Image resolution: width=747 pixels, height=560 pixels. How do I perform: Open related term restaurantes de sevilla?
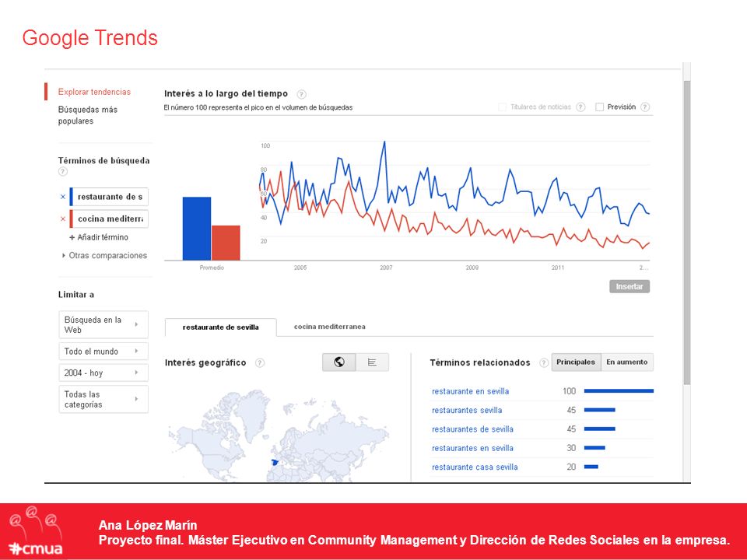point(472,429)
